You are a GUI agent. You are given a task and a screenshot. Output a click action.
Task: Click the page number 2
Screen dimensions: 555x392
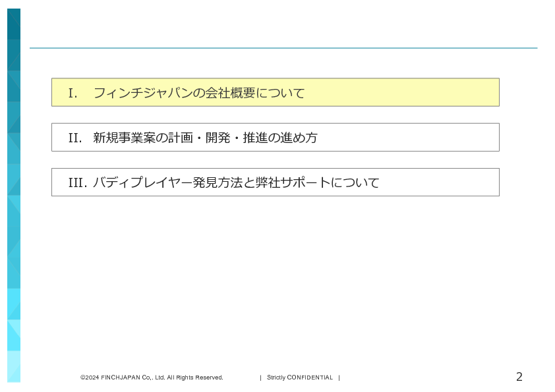coord(519,377)
